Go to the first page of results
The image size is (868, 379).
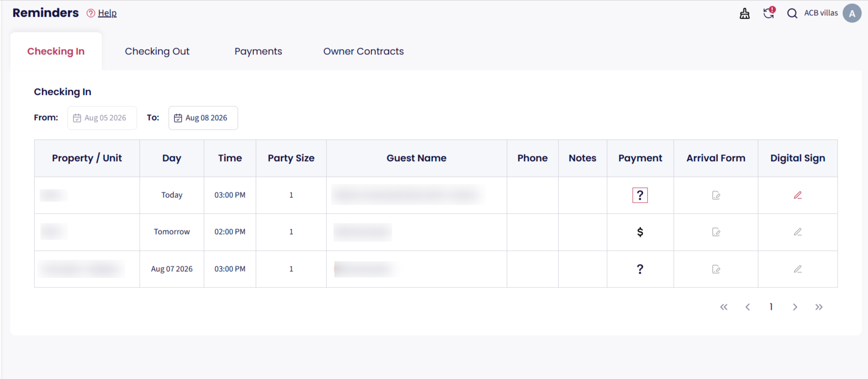pyautogui.click(x=724, y=307)
